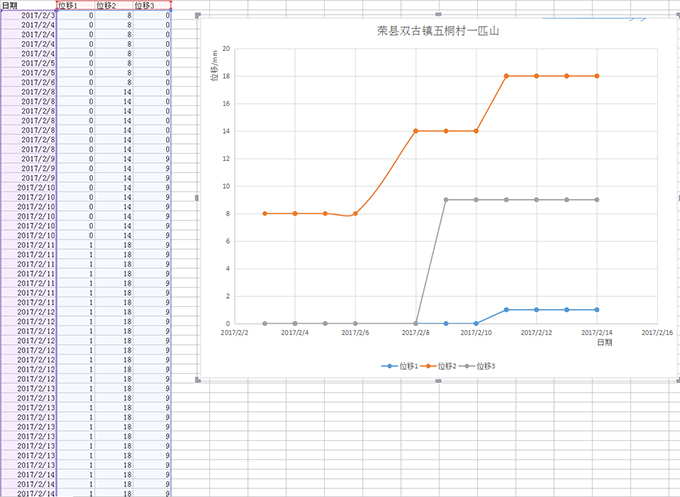Image resolution: width=680 pixels, height=497 pixels.
Task: Click first gray data point at value 9
Action: pos(446,199)
